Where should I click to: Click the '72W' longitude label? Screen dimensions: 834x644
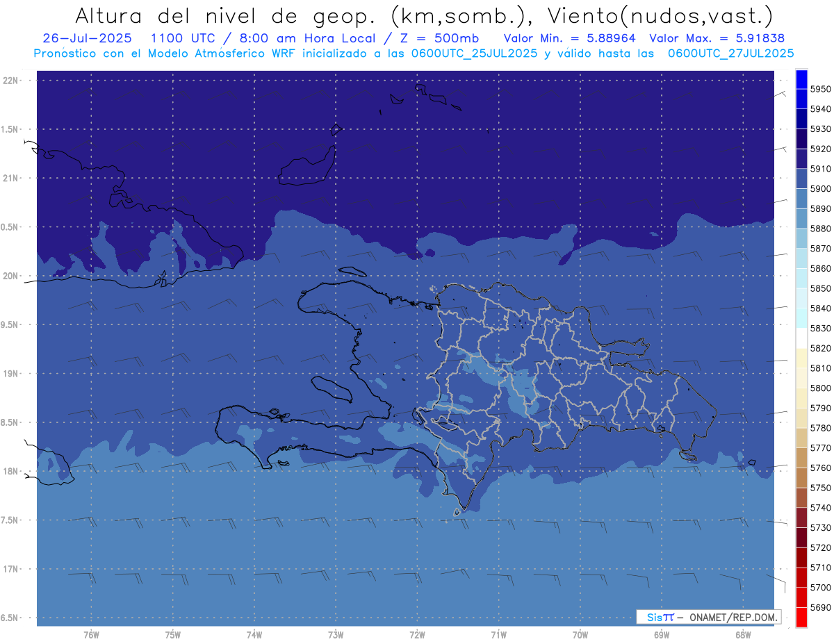pyautogui.click(x=417, y=635)
